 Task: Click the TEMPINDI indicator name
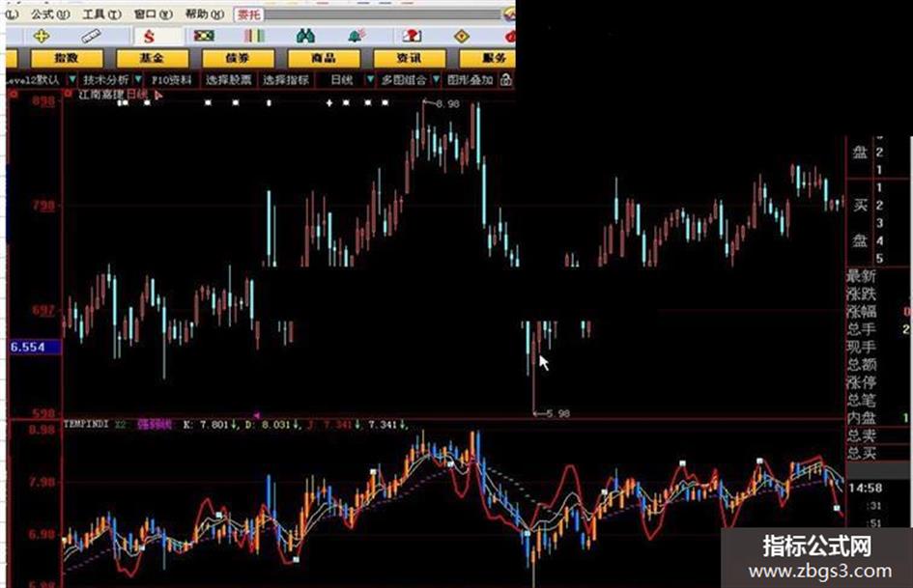pos(86,424)
